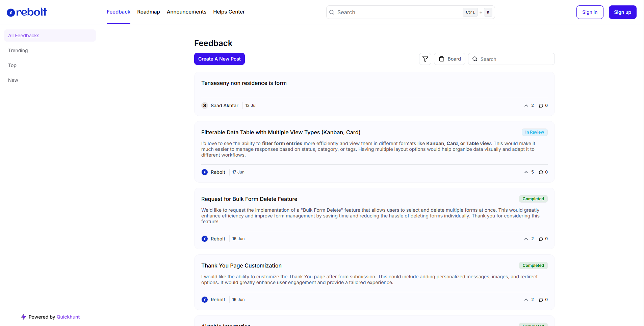Open comments on Thank You Page Customization post
Screen dimensions: 644x326
pyautogui.click(x=543, y=300)
